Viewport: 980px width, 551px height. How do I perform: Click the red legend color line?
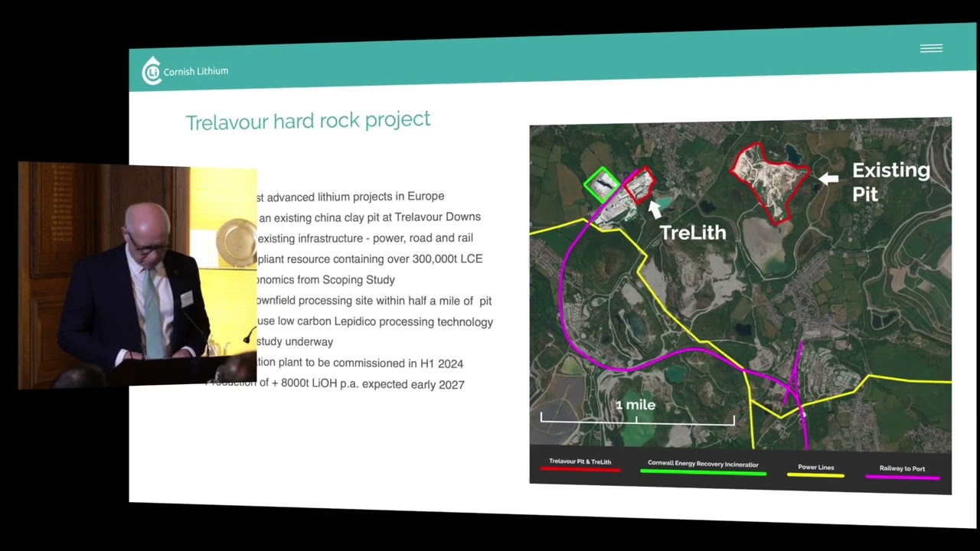pos(580,470)
